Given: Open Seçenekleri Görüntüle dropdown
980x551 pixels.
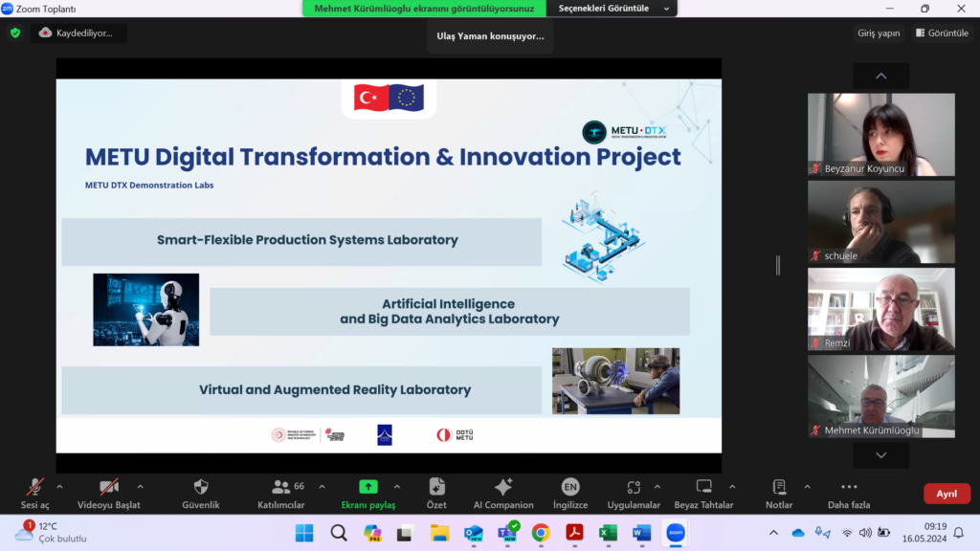Looking at the screenshot, I should 612,8.
